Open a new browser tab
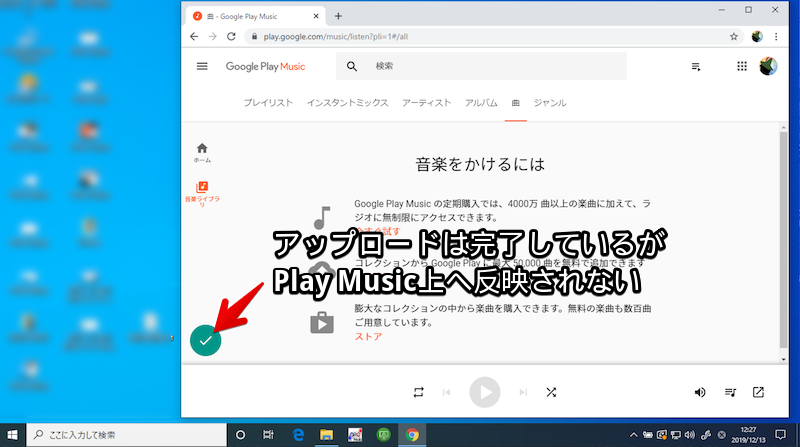 click(338, 16)
